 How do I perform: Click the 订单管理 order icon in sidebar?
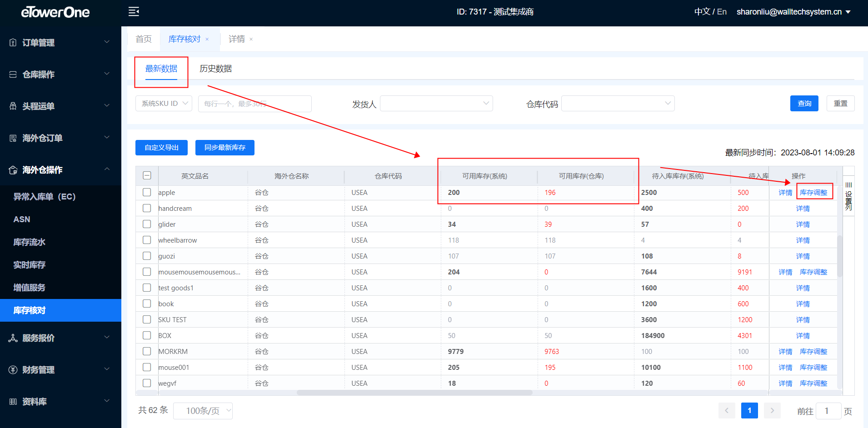click(x=13, y=43)
